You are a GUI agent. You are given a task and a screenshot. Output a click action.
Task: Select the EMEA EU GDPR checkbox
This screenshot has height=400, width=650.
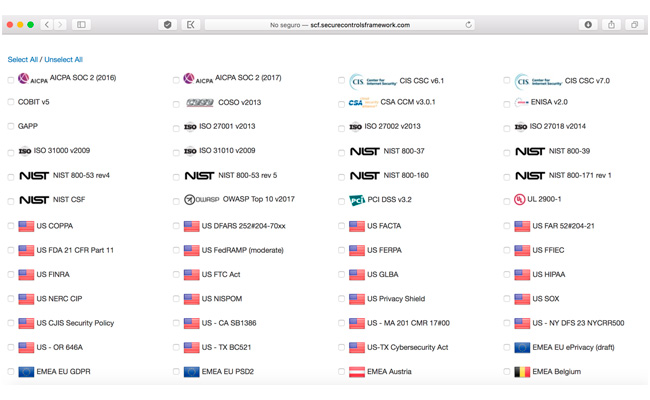11,372
